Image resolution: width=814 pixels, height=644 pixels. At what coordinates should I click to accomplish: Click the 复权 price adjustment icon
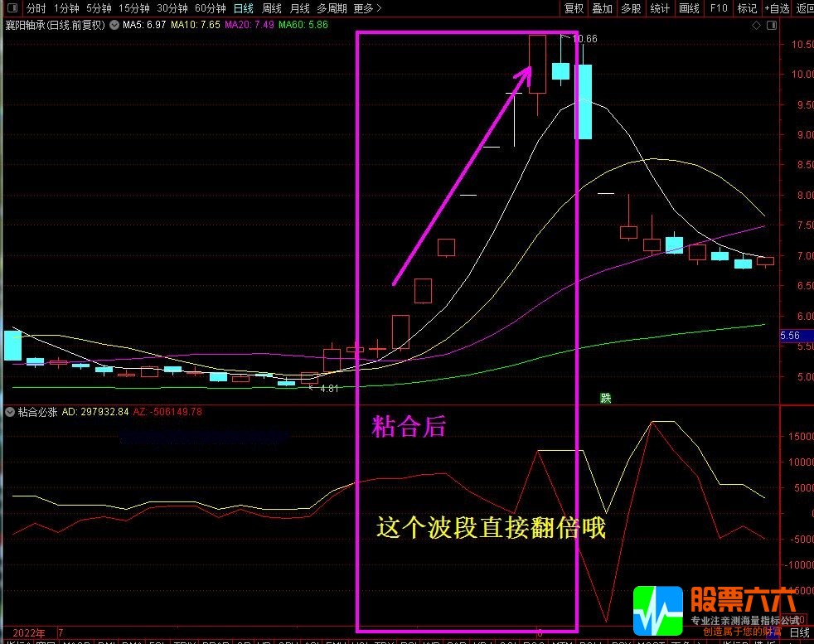click(x=575, y=8)
